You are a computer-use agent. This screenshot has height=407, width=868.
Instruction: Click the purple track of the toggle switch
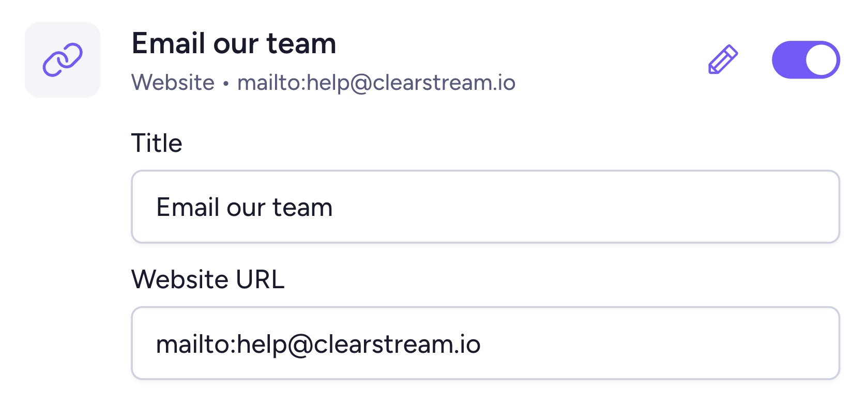click(x=787, y=60)
